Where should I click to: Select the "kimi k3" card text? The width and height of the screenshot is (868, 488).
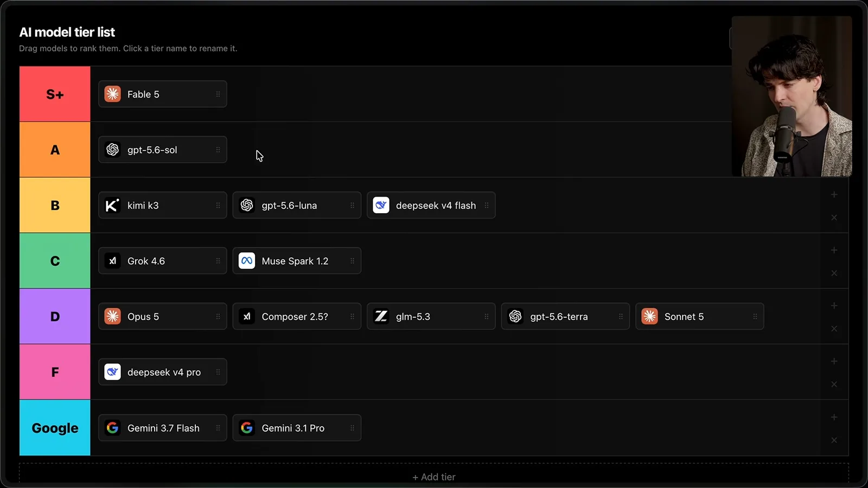(x=143, y=206)
